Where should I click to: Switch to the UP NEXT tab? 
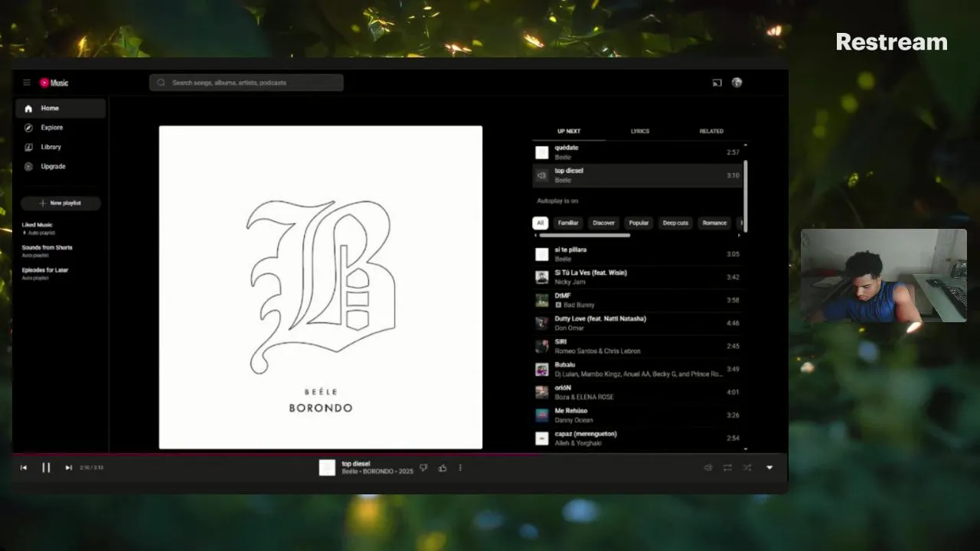tap(569, 131)
